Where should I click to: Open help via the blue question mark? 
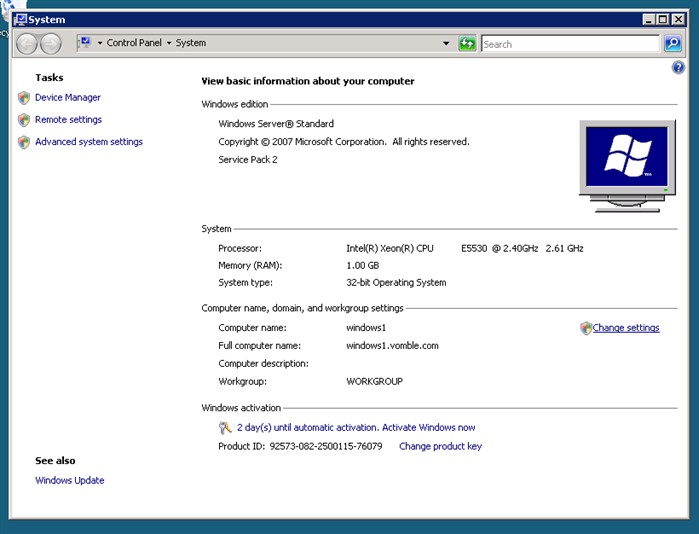[678, 67]
